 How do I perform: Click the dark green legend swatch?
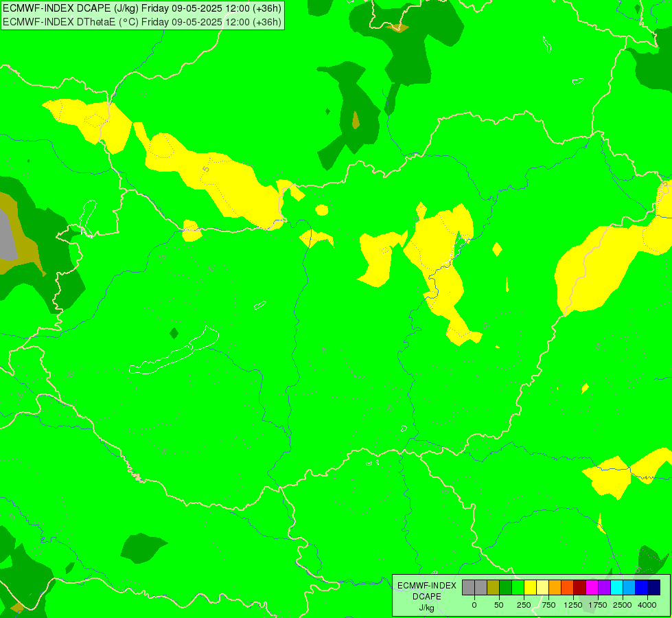click(x=506, y=588)
